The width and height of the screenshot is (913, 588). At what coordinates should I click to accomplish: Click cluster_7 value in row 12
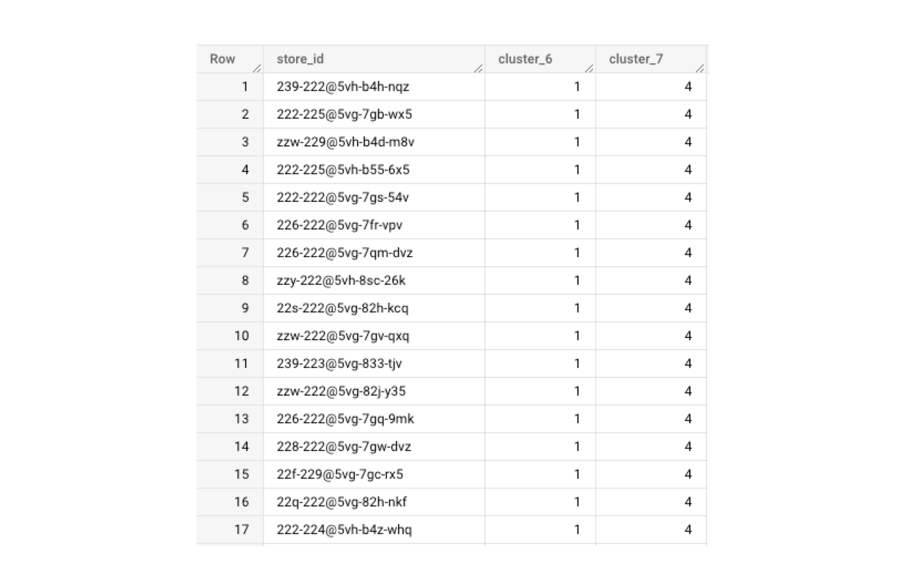[688, 391]
